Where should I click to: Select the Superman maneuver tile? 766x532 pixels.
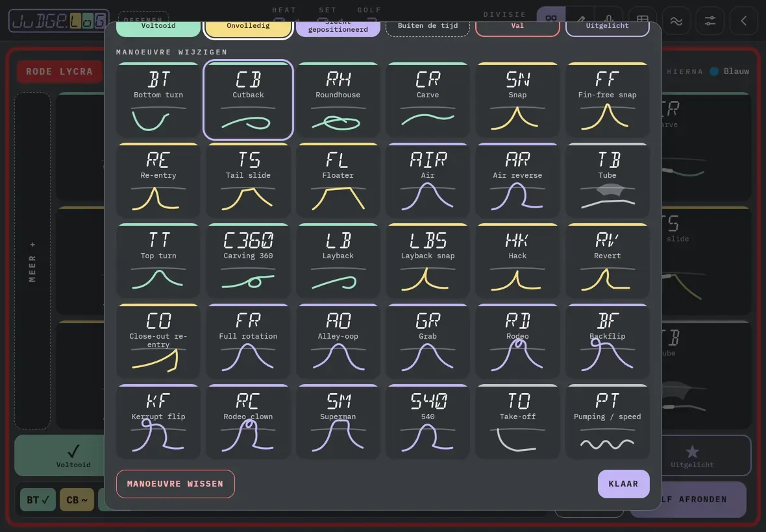[x=338, y=422]
